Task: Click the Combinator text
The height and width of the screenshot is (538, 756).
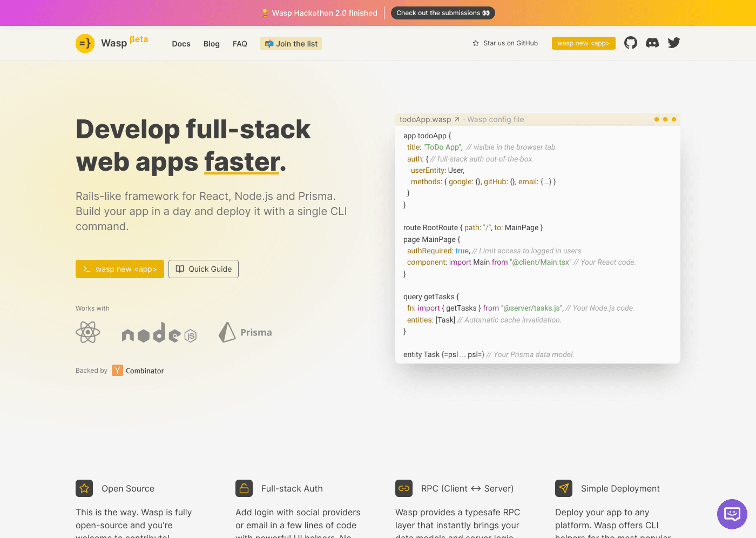Action: tap(145, 371)
